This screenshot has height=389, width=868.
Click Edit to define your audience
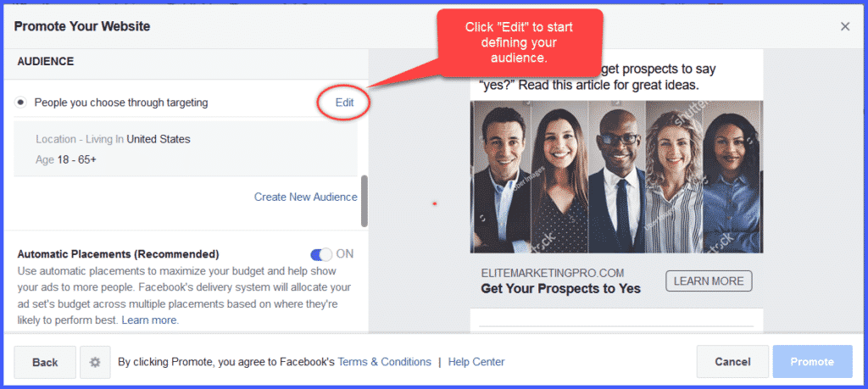click(344, 103)
